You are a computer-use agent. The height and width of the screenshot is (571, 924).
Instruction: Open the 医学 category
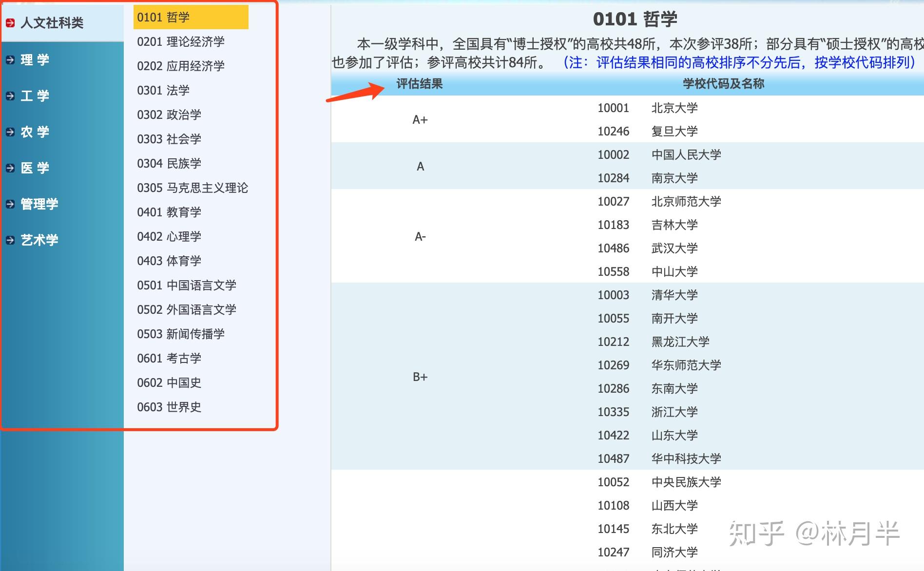pyautogui.click(x=35, y=168)
